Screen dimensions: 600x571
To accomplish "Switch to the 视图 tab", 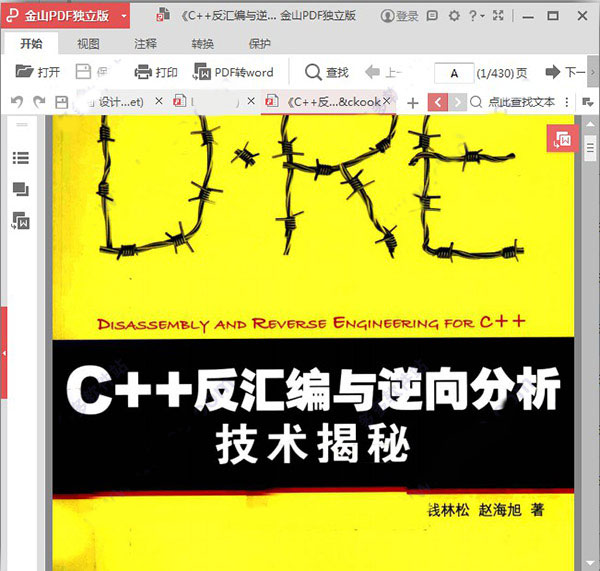I will point(88,44).
